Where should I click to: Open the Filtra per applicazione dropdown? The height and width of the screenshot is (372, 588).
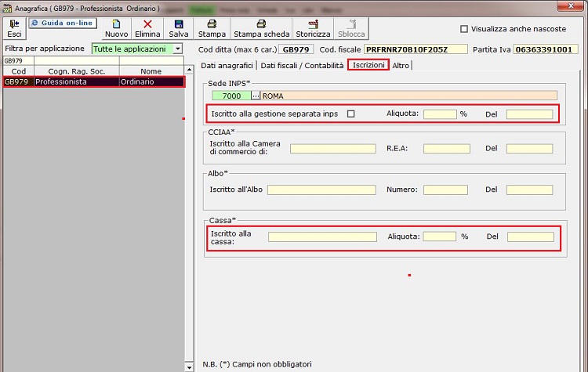tap(178, 49)
